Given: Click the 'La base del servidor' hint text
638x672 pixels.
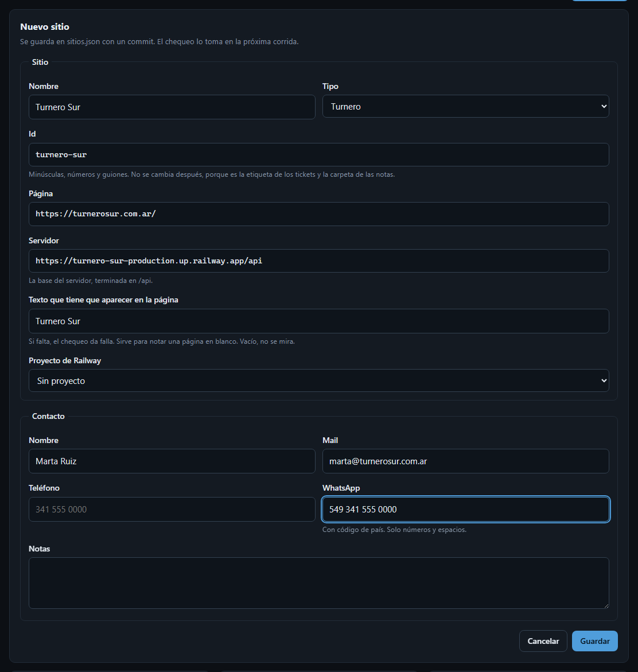Looking at the screenshot, I should coord(91,281).
